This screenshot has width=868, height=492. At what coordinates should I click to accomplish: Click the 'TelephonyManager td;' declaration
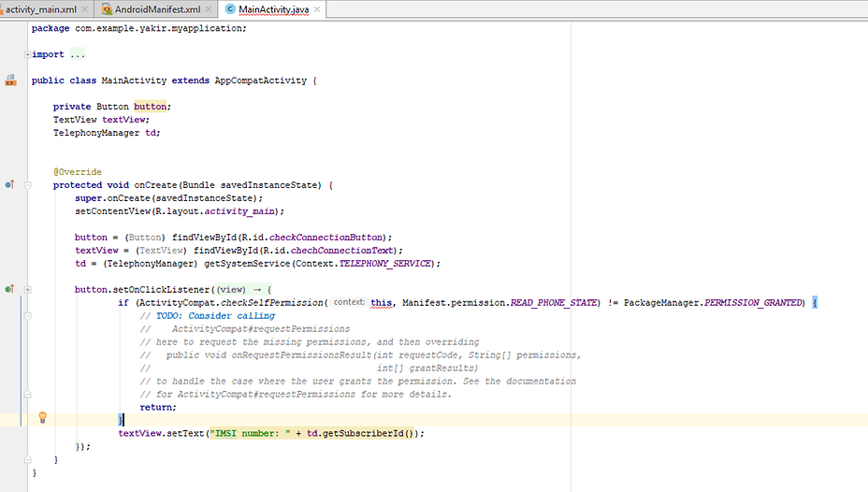click(x=107, y=133)
